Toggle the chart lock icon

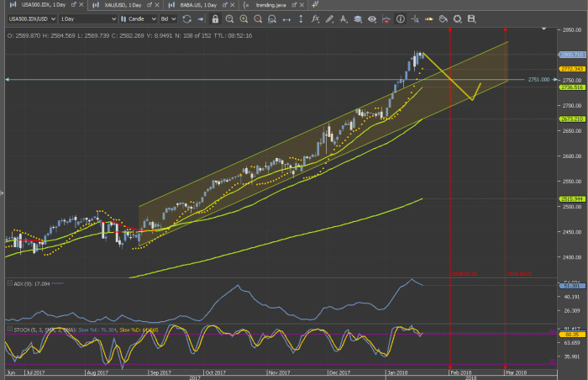[x=215, y=18]
